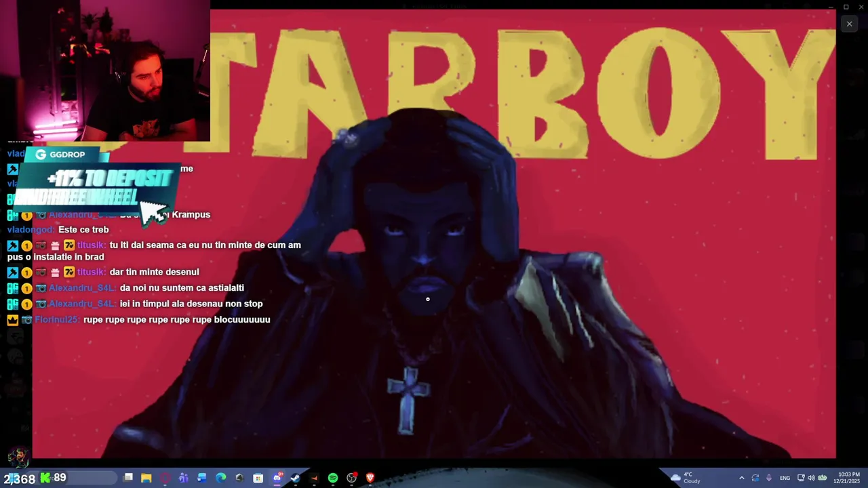Screen dimensions: 868x488
Task: Select the 'rupe rupe rupe' blocuuuuuuu message
Action: 177,319
